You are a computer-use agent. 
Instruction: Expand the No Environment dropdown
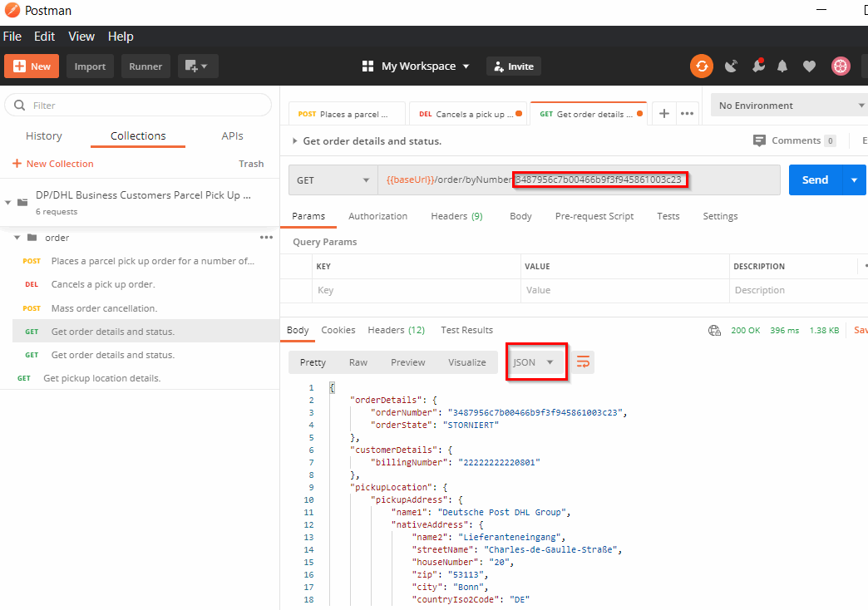(790, 106)
